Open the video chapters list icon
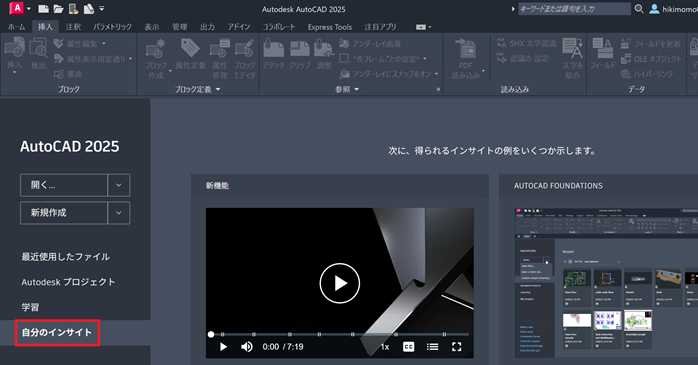698x365 pixels. [x=432, y=347]
